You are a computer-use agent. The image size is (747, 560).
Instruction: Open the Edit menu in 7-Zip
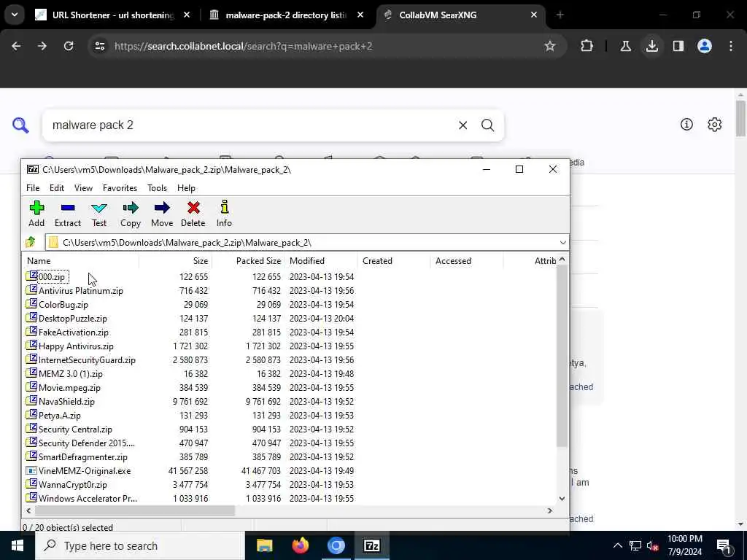point(57,188)
